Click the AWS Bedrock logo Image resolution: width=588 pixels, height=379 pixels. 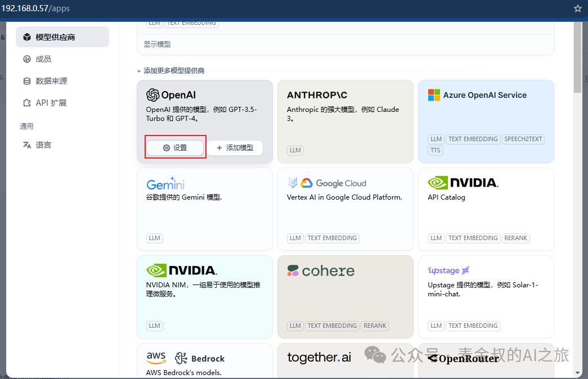point(185,358)
